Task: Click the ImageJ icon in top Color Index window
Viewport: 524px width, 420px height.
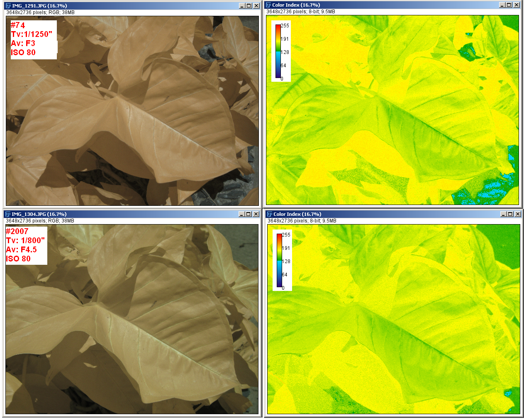Action: tap(268, 5)
